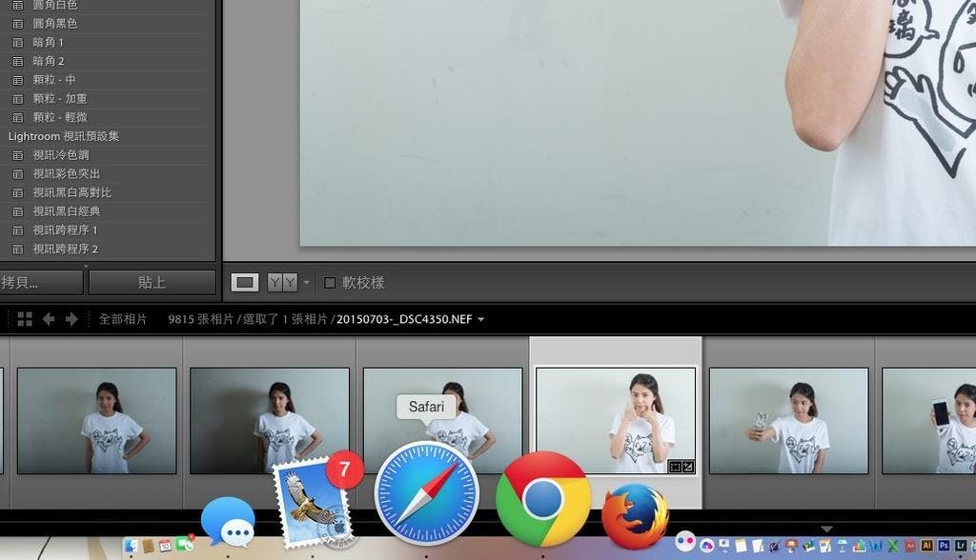This screenshot has width=976, height=560.
Task: Select thumbnail of girl with hands behind back
Action: click(97, 421)
